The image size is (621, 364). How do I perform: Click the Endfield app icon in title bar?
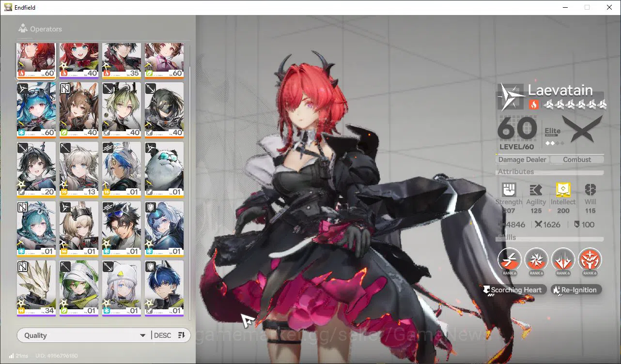[x=8, y=7]
